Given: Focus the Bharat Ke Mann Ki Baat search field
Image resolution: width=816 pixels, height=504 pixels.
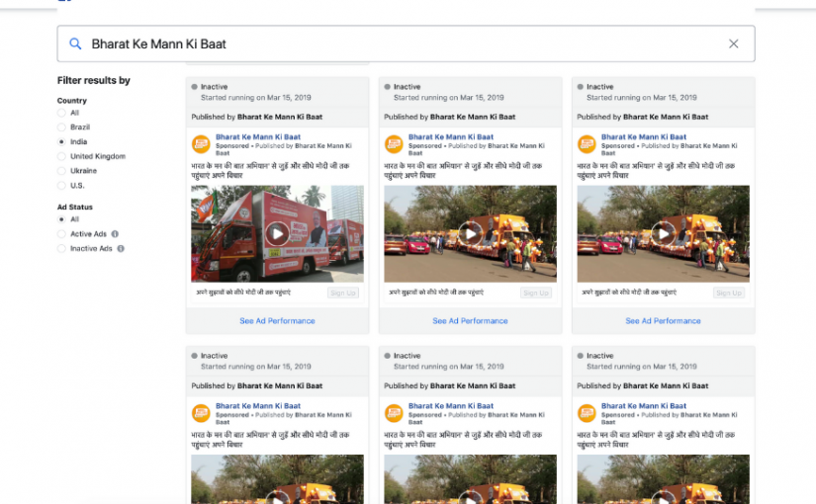Looking at the screenshot, I should [406, 43].
